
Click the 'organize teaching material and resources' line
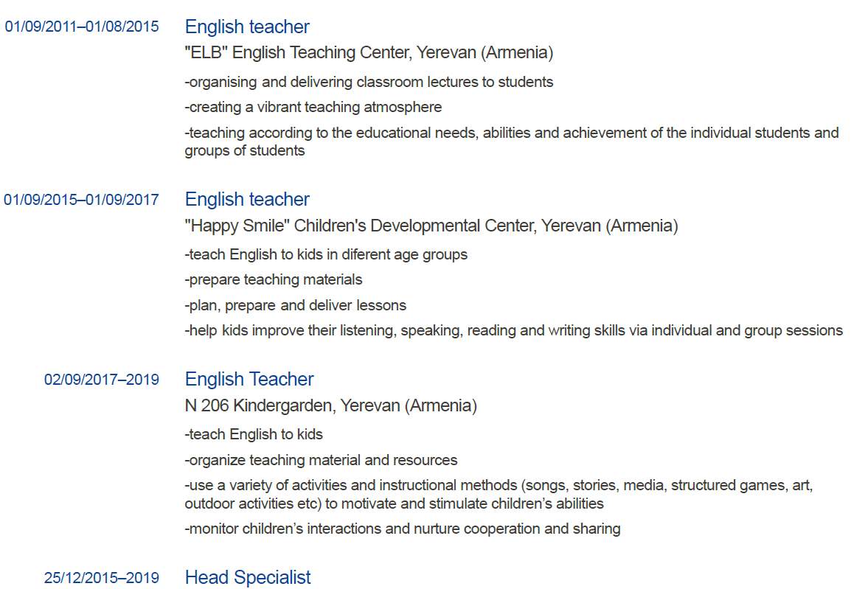pos(321,460)
